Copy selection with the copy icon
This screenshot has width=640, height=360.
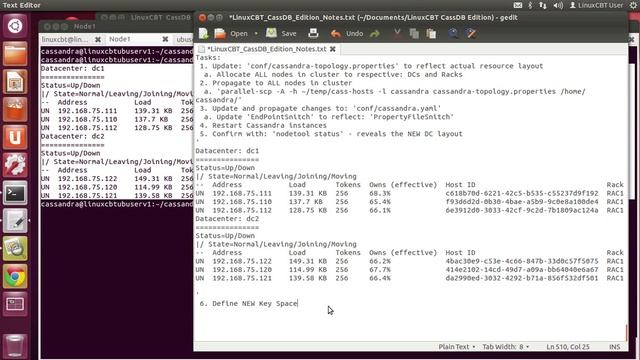(414, 33)
